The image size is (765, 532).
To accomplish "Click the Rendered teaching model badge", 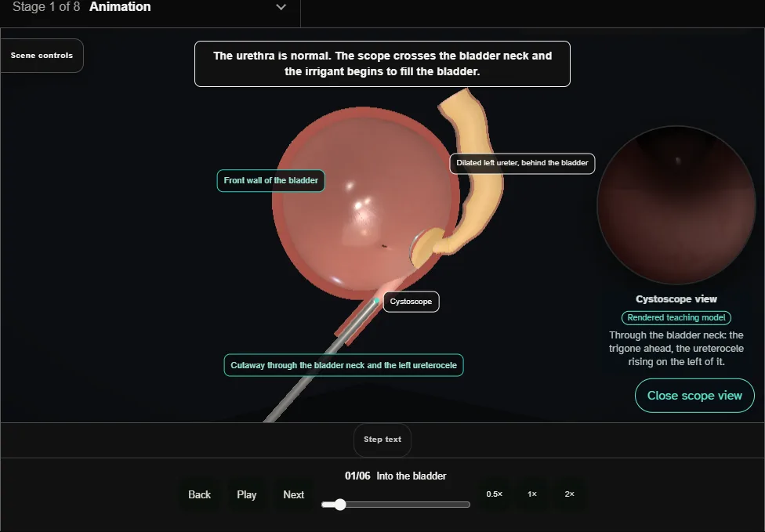I will tap(676, 317).
